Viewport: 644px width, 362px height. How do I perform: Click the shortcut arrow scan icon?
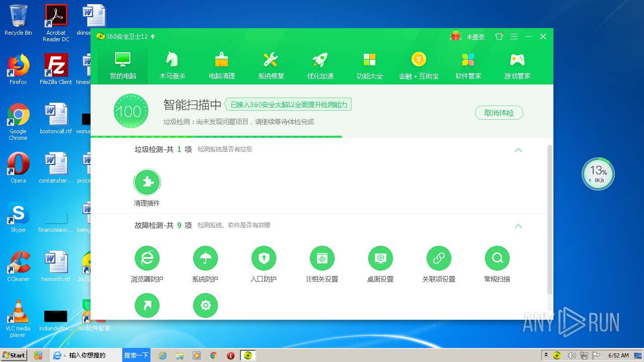click(147, 305)
